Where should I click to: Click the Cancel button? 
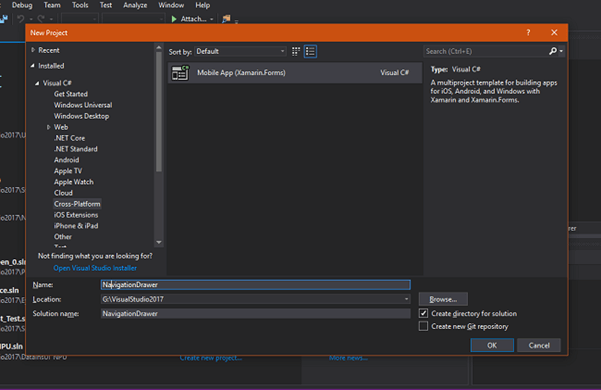coord(539,345)
